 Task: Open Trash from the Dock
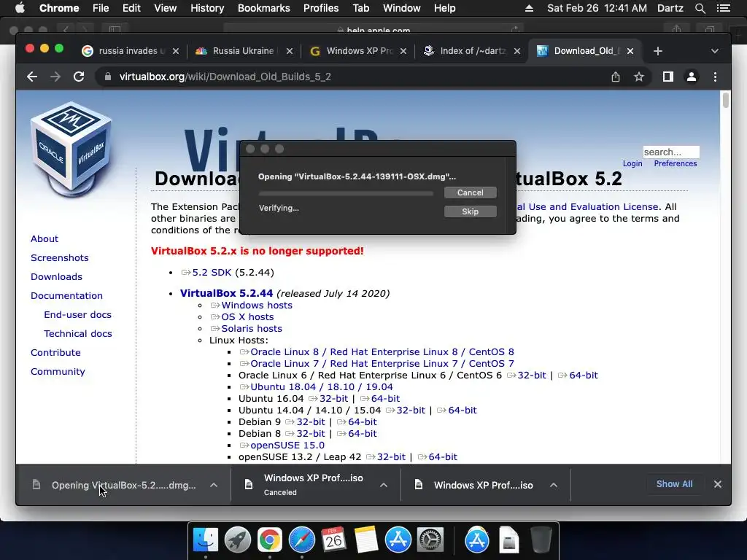541,540
